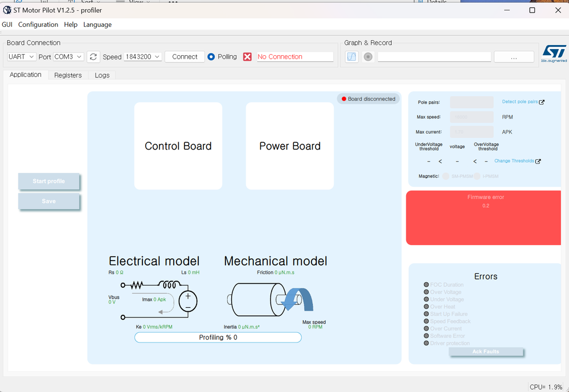Click the Max speed input field
This screenshot has width=569, height=392.
coord(472,117)
